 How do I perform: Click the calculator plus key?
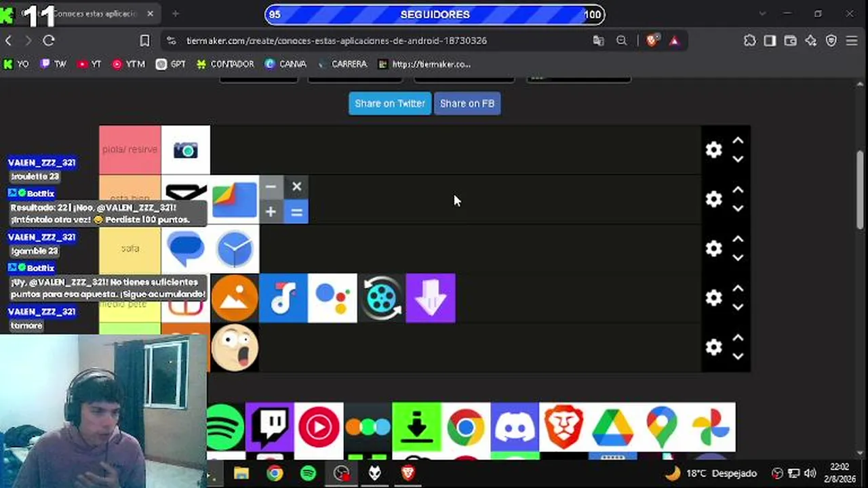271,212
